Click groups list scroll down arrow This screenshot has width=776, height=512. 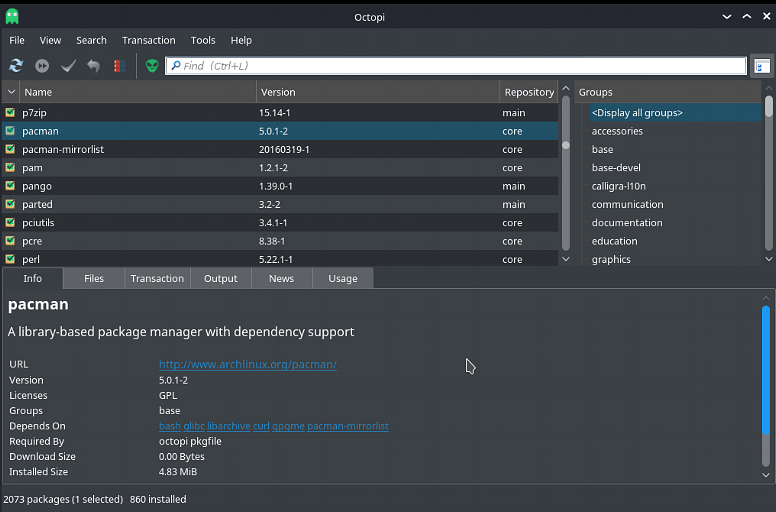[x=769, y=259]
